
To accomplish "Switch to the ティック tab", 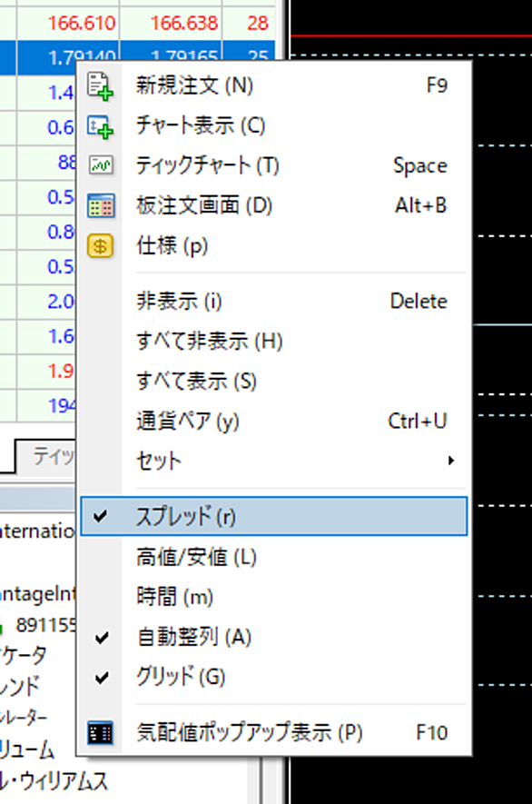I will click(46, 456).
